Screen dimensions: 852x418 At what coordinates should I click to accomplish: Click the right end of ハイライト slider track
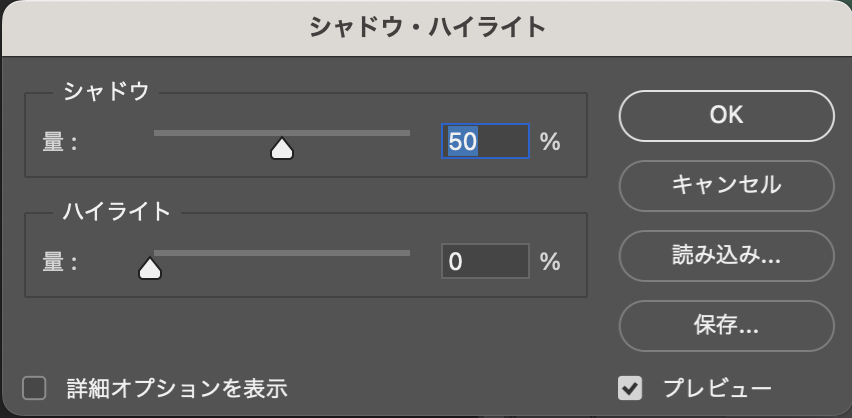407,252
